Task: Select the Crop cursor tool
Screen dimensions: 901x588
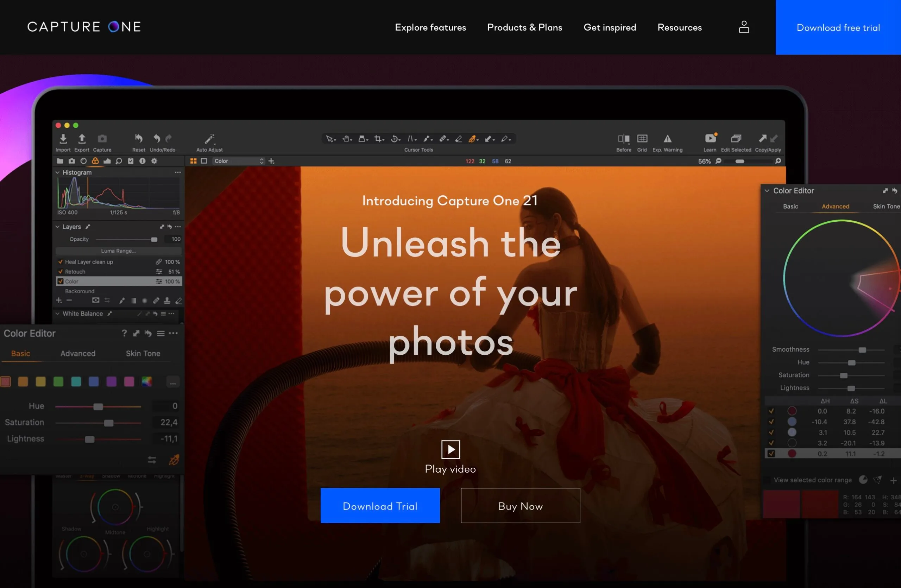Action: 379,139
